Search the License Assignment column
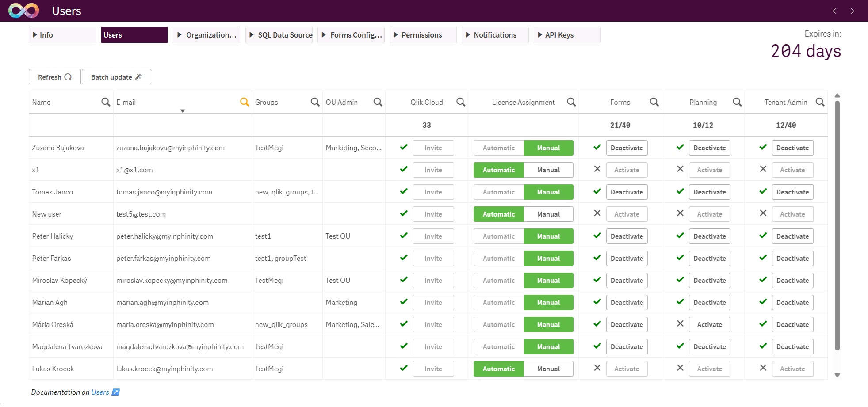 [571, 102]
